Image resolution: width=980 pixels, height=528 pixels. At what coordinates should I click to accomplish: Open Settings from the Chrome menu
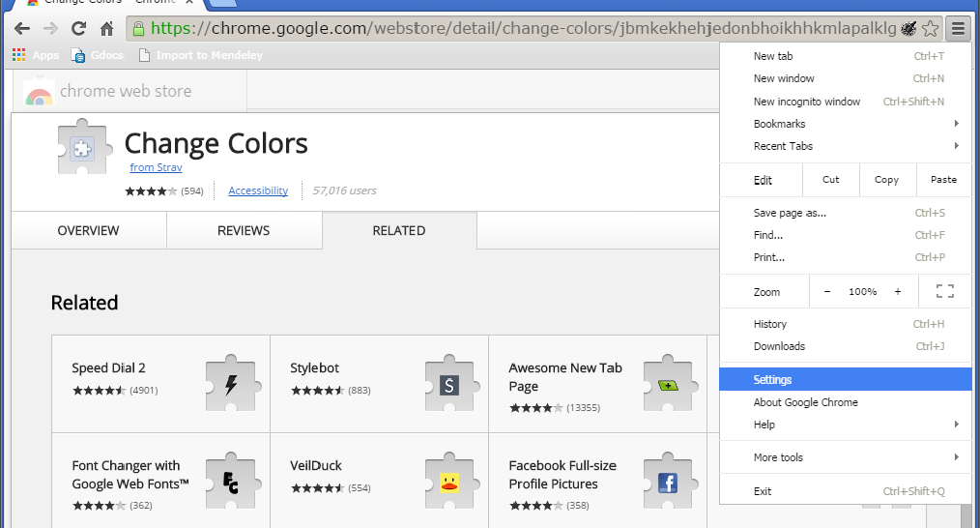pos(772,380)
